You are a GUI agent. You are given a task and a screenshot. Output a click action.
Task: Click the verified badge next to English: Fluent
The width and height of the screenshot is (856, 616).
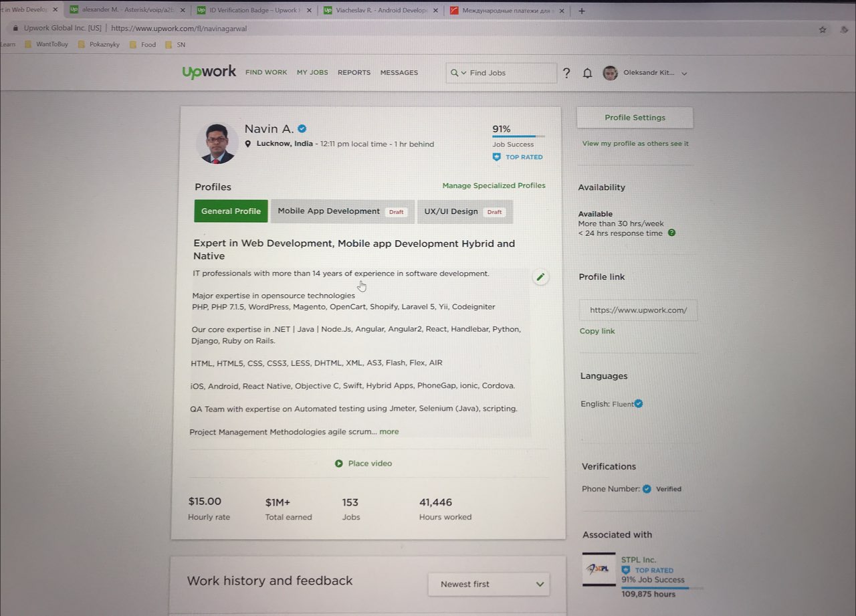639,403
